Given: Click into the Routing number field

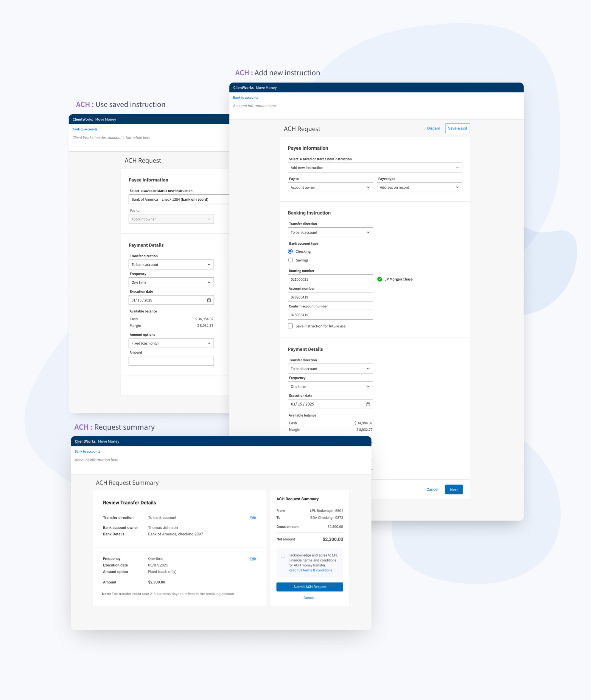Looking at the screenshot, I should click(x=330, y=279).
